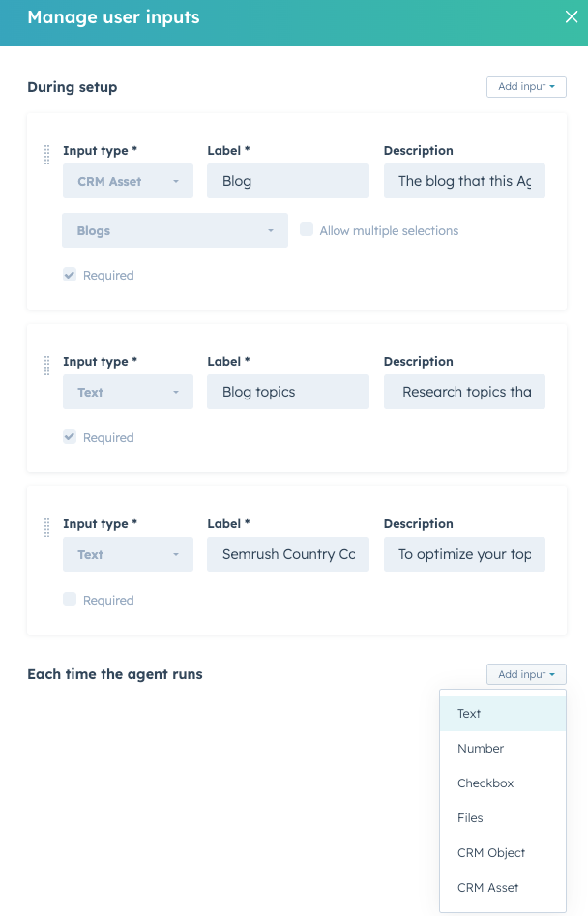Toggle Required checkbox for the Blog input

(70, 275)
